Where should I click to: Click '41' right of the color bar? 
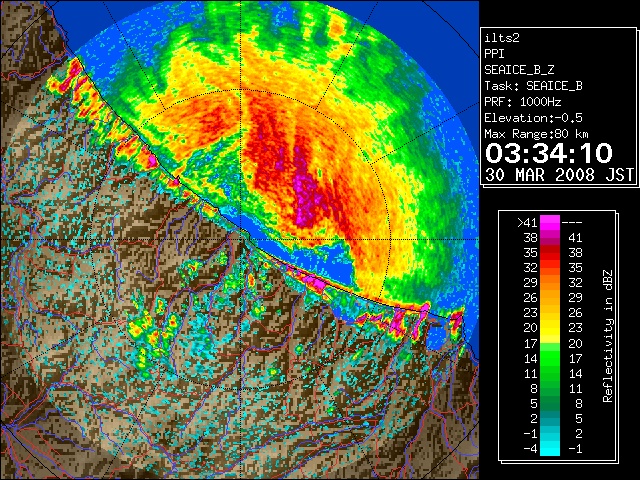click(x=575, y=238)
